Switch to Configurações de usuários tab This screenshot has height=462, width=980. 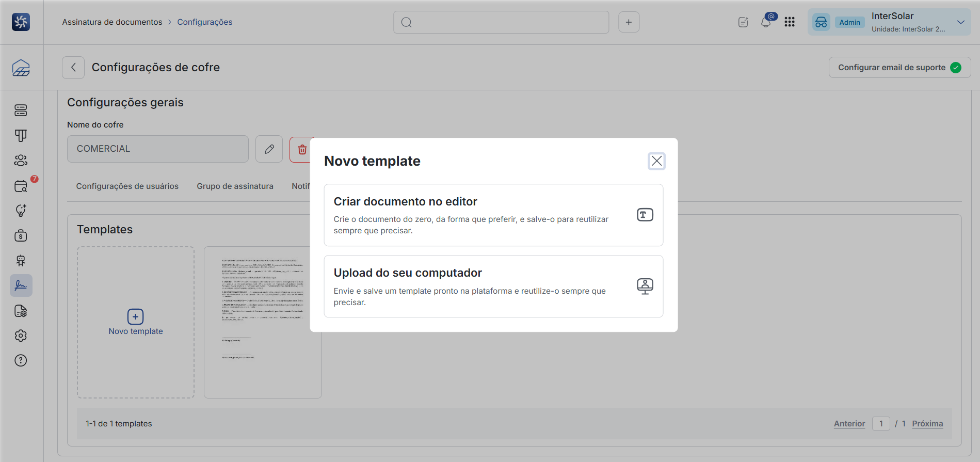pos(127,186)
